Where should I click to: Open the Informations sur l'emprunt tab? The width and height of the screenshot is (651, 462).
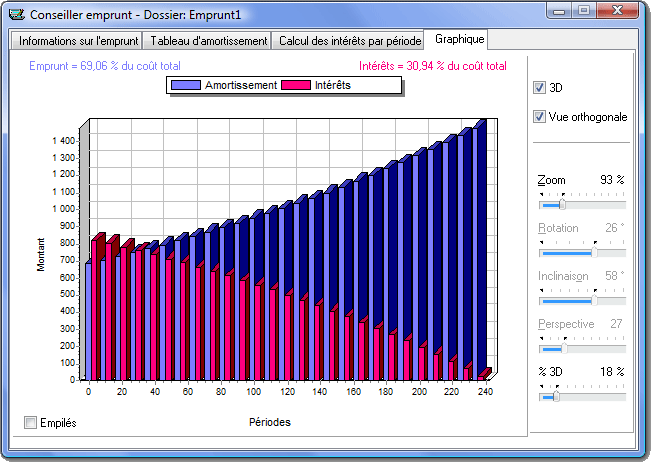coord(76,41)
